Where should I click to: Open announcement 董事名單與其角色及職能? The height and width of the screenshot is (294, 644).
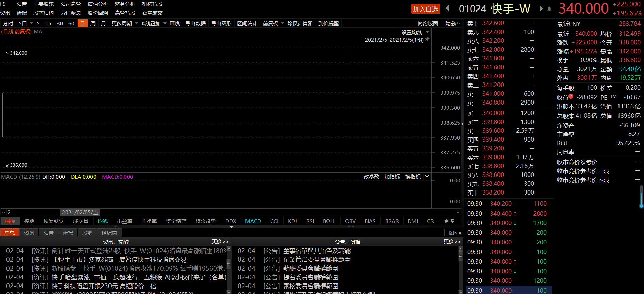[x=317, y=251]
